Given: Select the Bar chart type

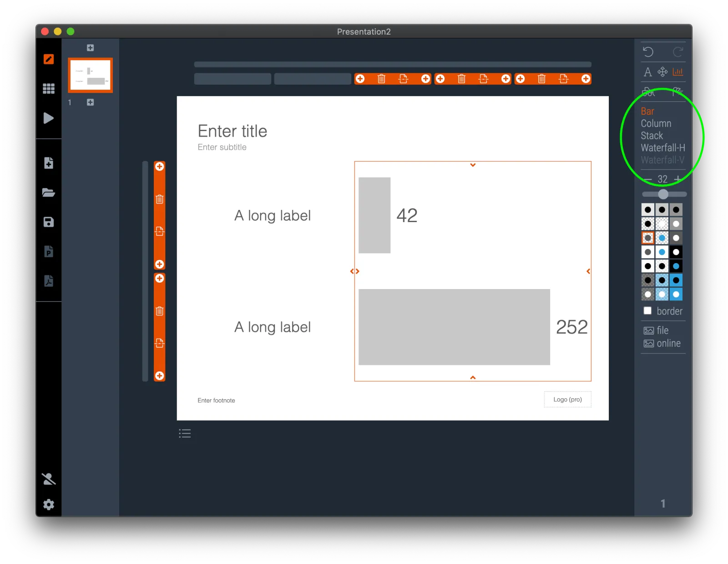Looking at the screenshot, I should coord(647,112).
